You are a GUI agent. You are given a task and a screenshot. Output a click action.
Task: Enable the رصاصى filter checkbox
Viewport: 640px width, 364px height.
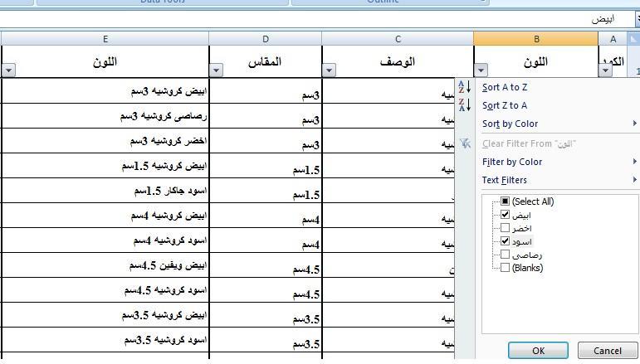click(505, 255)
